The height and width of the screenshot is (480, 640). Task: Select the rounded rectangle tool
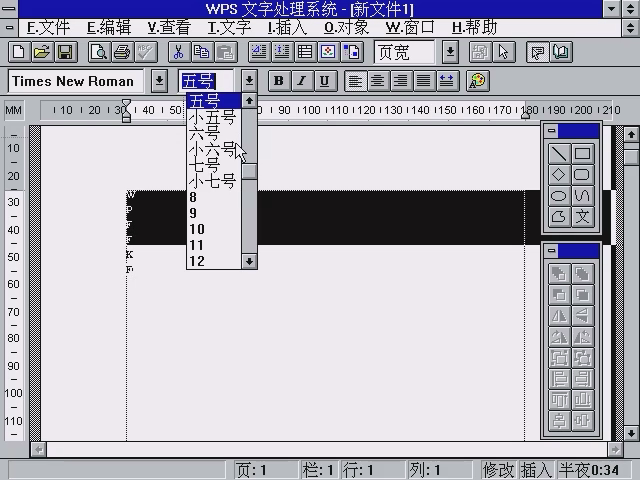(x=582, y=175)
